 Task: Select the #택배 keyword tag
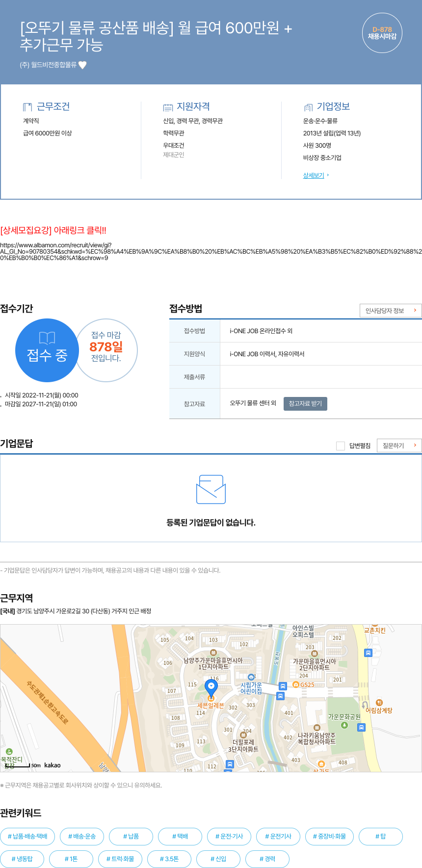point(180,836)
